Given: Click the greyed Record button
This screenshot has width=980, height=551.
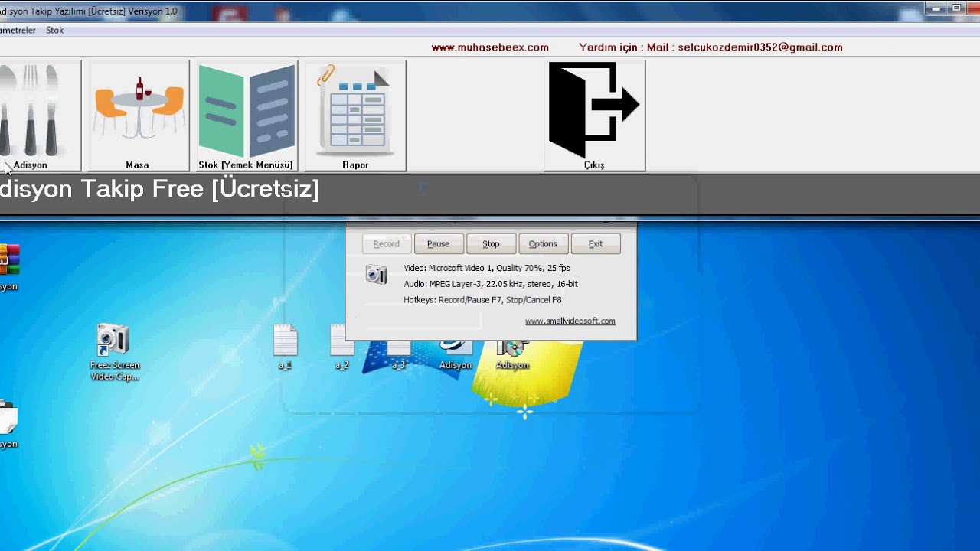Looking at the screenshot, I should [x=386, y=244].
